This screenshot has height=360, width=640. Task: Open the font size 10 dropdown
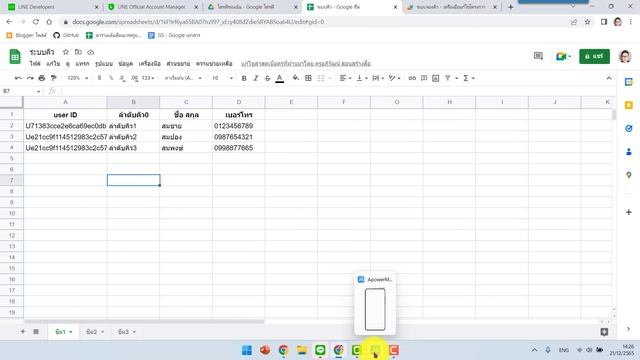click(222, 78)
